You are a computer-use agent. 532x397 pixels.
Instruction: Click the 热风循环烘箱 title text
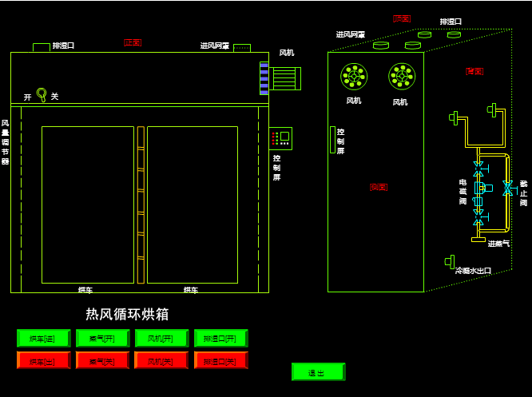tap(127, 314)
